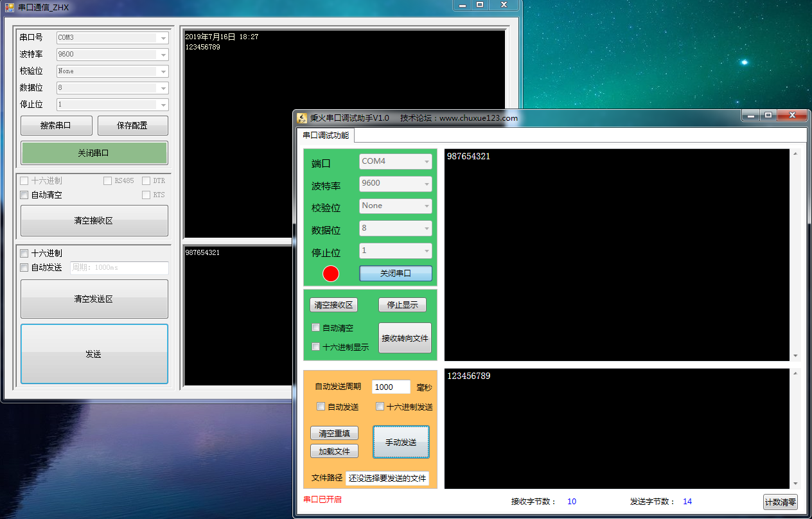The width and height of the screenshot is (812, 519).
Task: Click receive area scrollbar down arrow in 秉火 window
Action: [x=795, y=356]
